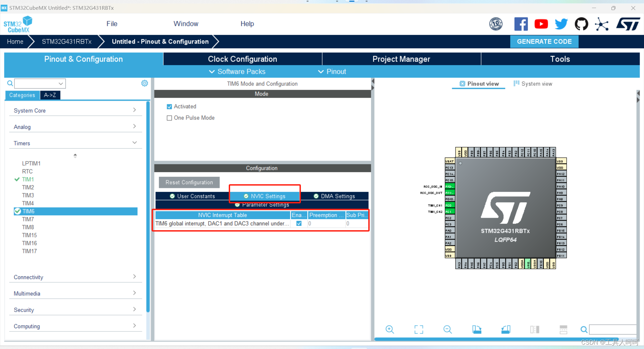This screenshot has width=644, height=349.
Task: Go to Home breadcrumb
Action: coord(15,42)
